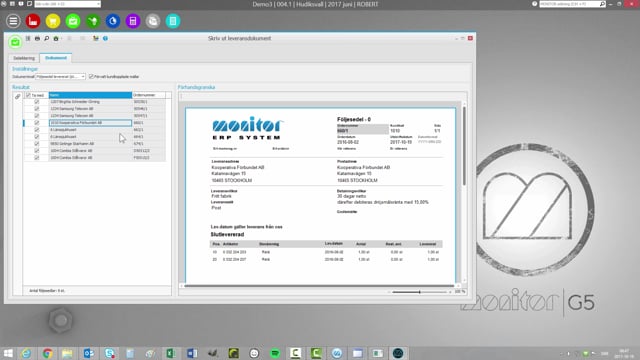Adjust the preview zoom slider
The width and height of the screenshot is (640, 360).
point(420,292)
